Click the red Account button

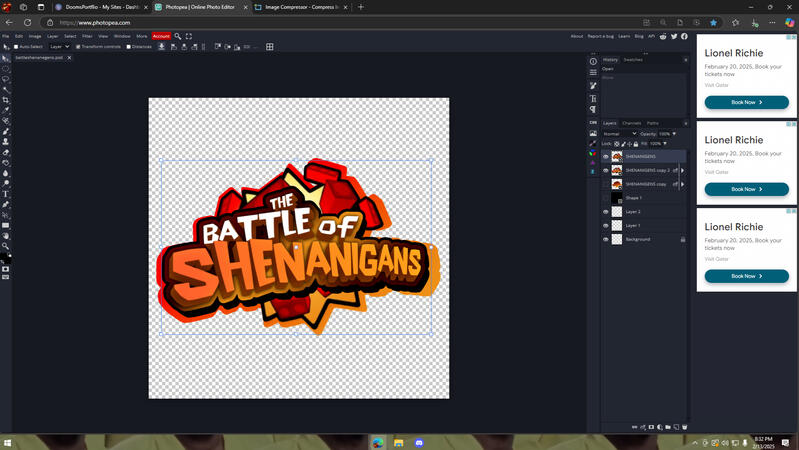tap(161, 36)
